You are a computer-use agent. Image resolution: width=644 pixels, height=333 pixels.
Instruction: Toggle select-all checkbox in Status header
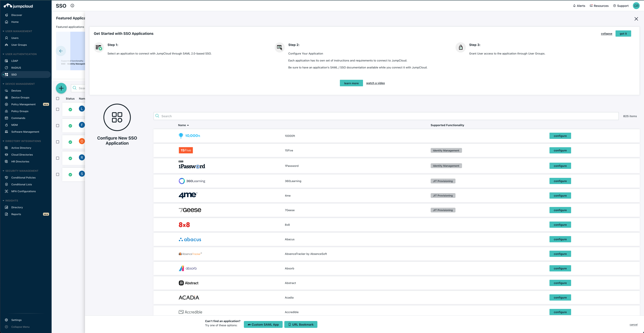coord(58,99)
